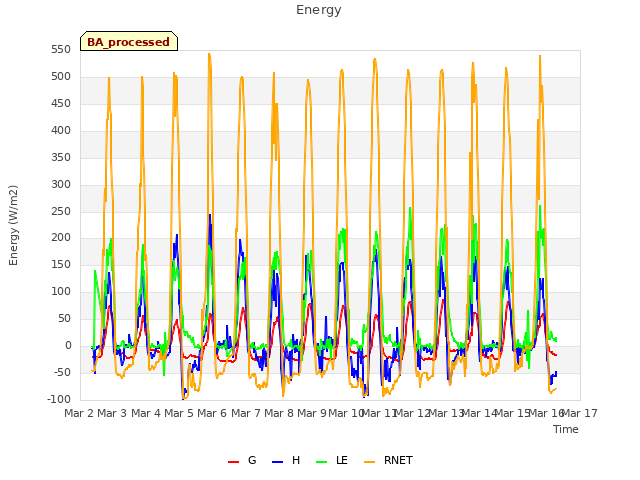Click the Mar 8 x-axis tick label
Viewport: 640px width, 480px height.
(x=279, y=413)
